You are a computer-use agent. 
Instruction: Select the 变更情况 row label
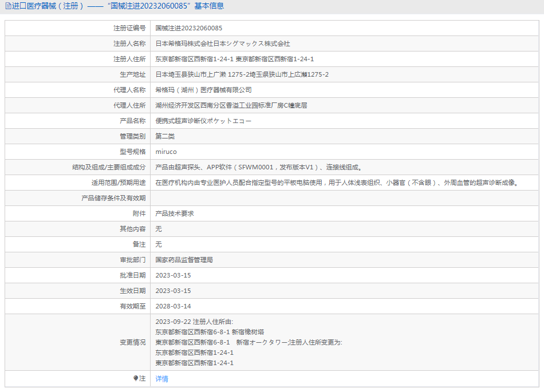132,342
